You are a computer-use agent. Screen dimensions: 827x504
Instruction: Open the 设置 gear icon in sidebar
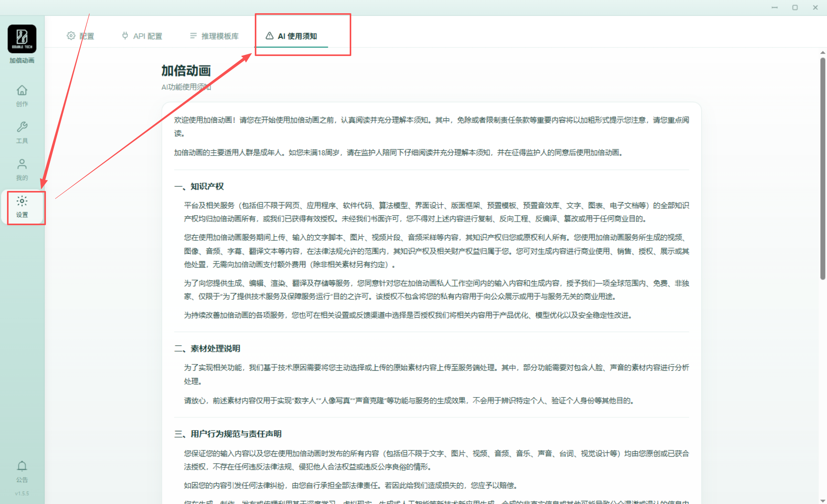point(22,207)
